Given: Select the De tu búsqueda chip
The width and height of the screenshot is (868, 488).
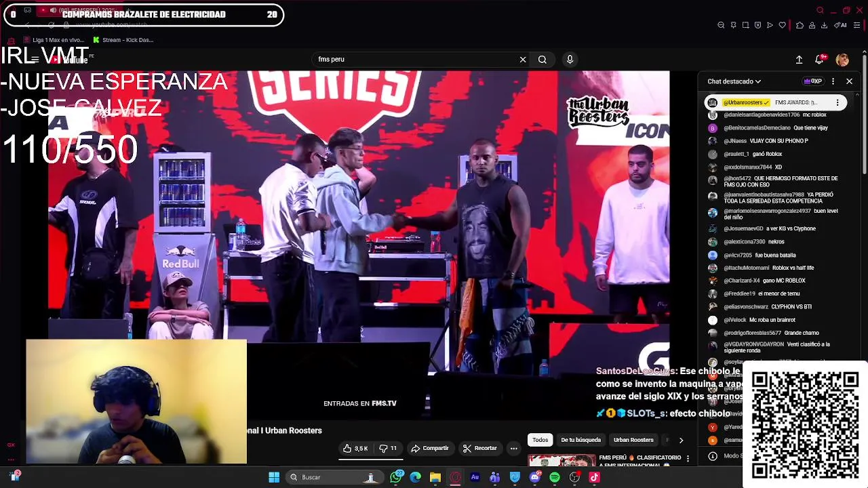Looking at the screenshot, I should (580, 440).
